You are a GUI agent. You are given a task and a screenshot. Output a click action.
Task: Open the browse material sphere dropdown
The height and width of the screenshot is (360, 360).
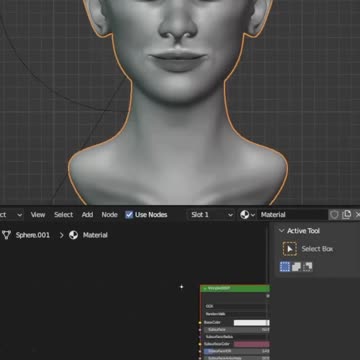pyautogui.click(x=247, y=215)
